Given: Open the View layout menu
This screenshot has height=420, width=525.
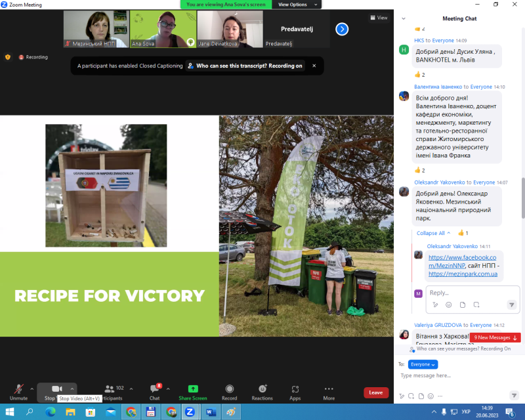Looking at the screenshot, I should (x=378, y=18).
